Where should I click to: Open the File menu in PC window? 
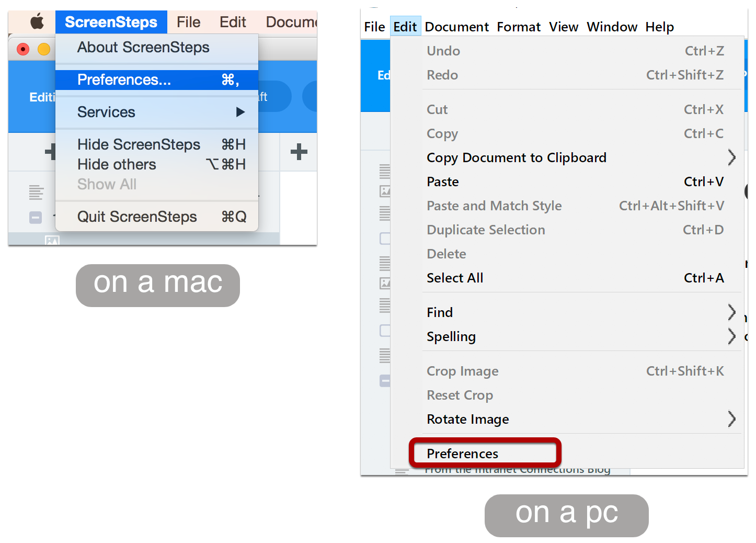[x=374, y=27]
